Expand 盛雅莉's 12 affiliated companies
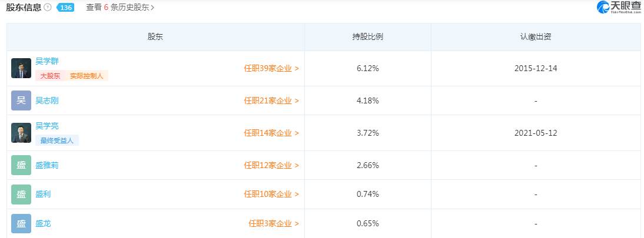Image resolution: width=644 pixels, height=238 pixels. click(x=271, y=165)
